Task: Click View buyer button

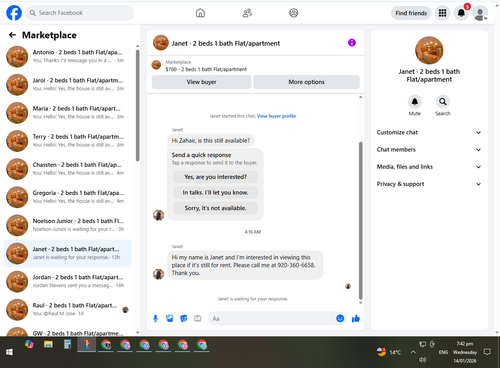Action: tap(201, 82)
